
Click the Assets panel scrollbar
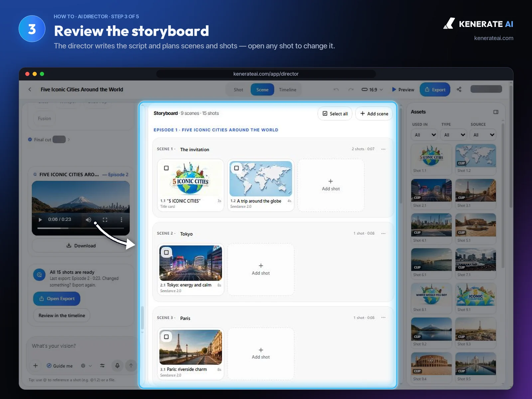click(x=503, y=196)
